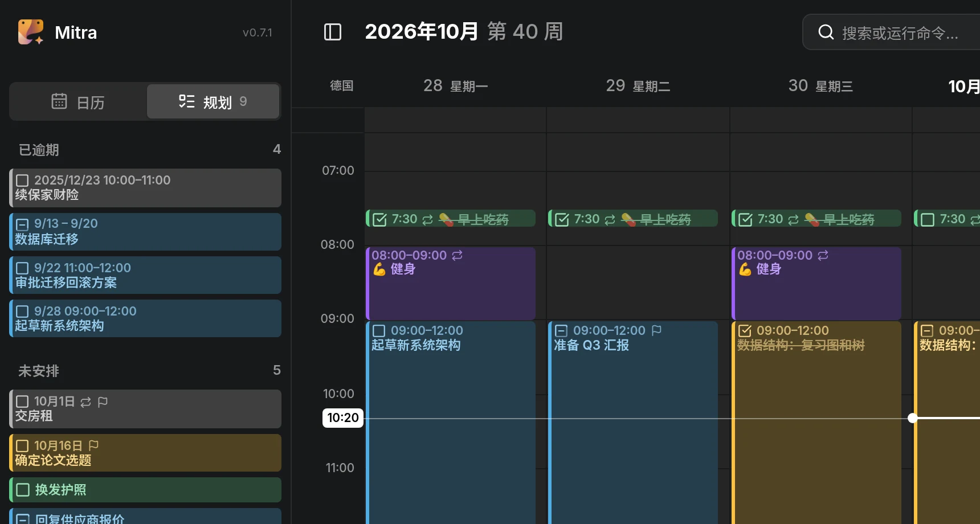Screen dimensions: 980x524
Task: Check the 换发护照 task checkbox
Action: point(23,490)
